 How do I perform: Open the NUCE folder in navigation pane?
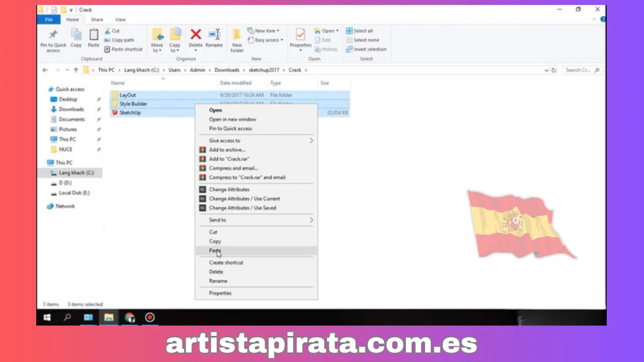(65, 150)
